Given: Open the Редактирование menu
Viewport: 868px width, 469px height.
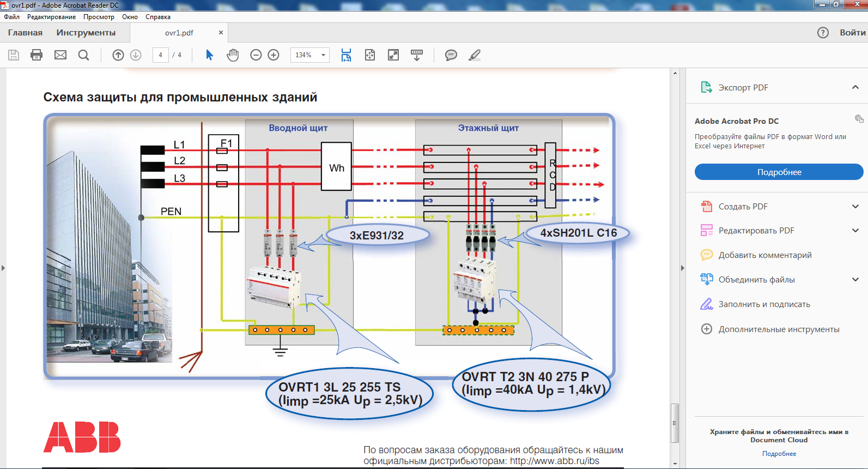Looking at the screenshot, I should [51, 17].
